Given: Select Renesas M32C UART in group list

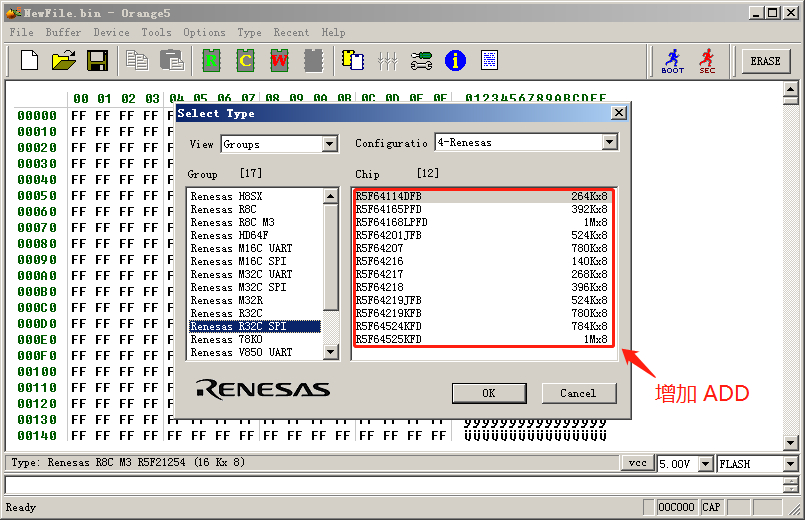Looking at the screenshot, I should pos(242,274).
